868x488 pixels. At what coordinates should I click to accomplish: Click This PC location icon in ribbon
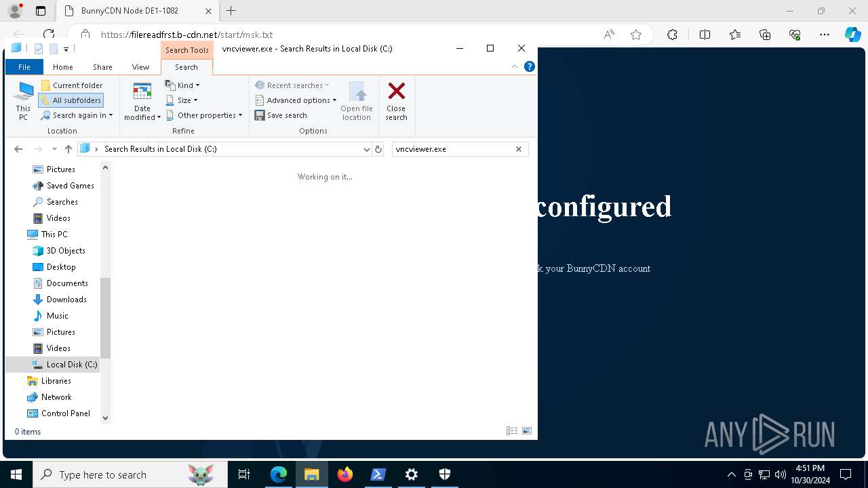click(24, 101)
